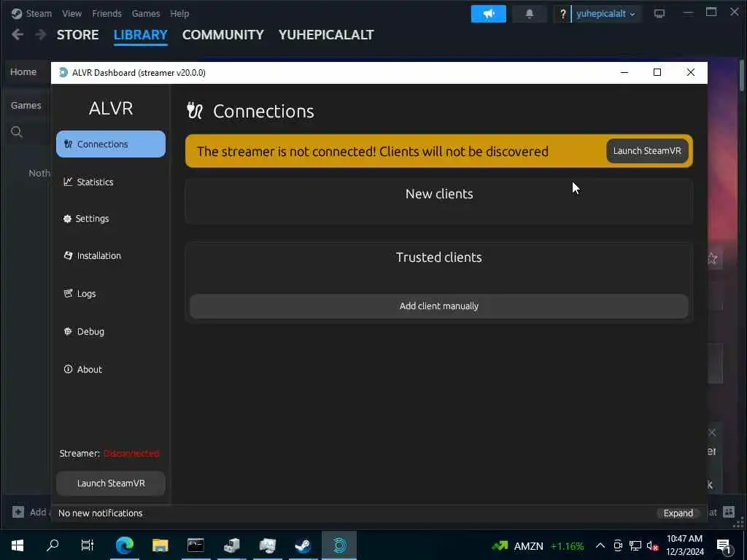747x560 pixels.
Task: Open the Debug tab in ALVR
Action: 84,332
